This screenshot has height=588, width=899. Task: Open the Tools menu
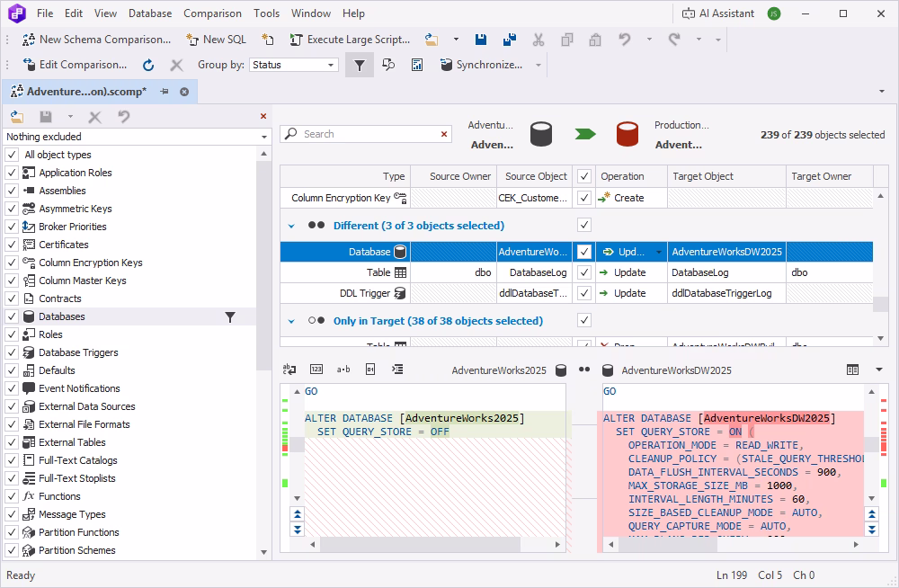pos(267,13)
